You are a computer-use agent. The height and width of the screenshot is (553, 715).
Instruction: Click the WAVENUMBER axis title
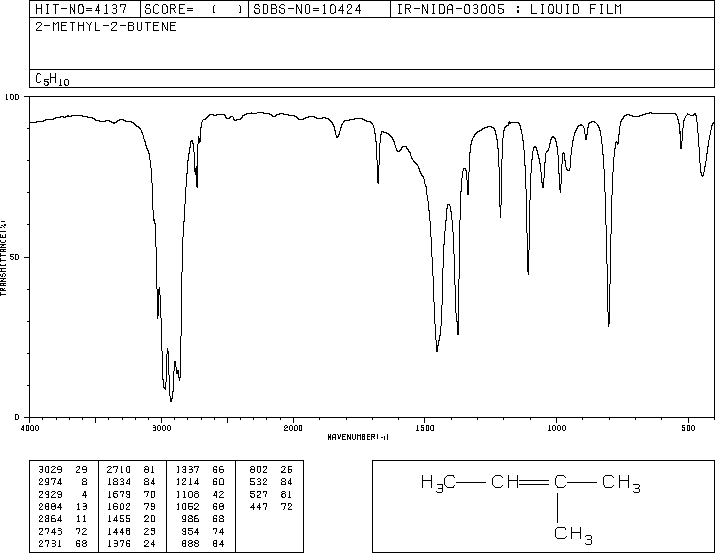[x=358, y=437]
